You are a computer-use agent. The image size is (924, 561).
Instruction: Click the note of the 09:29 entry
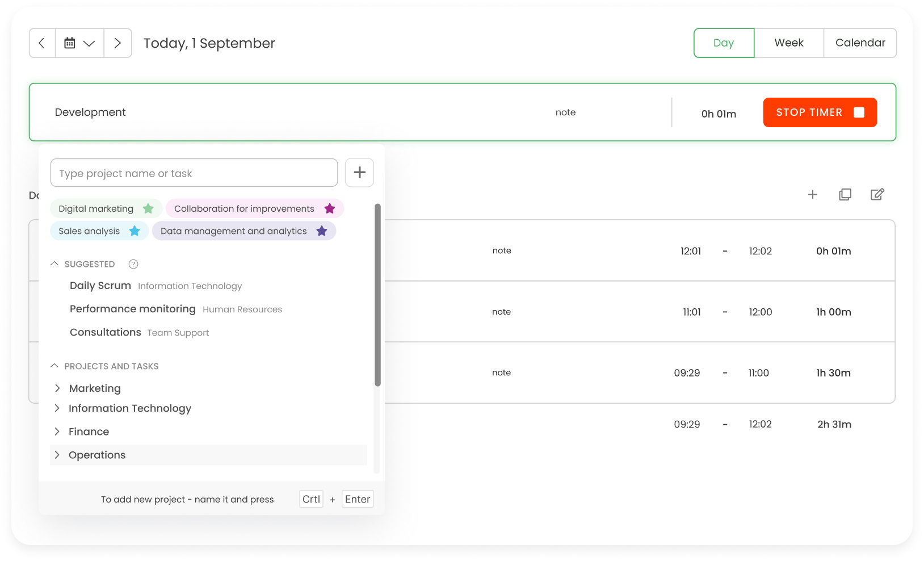(501, 372)
